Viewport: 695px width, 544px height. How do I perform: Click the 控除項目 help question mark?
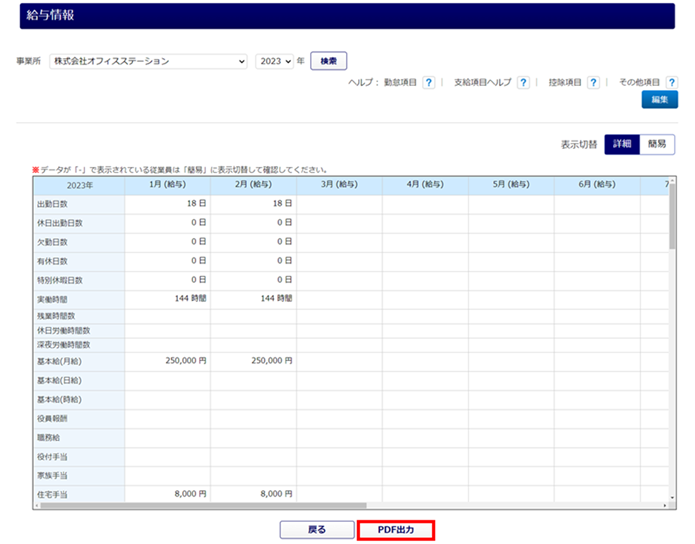[593, 83]
